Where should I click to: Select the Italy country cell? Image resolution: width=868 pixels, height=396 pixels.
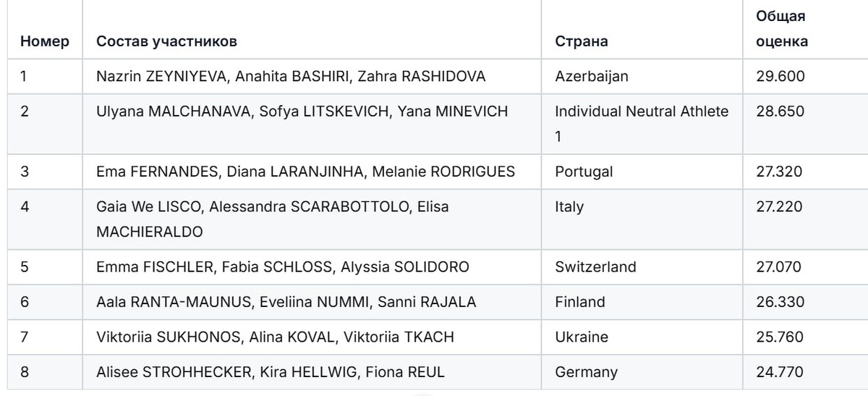click(x=569, y=207)
